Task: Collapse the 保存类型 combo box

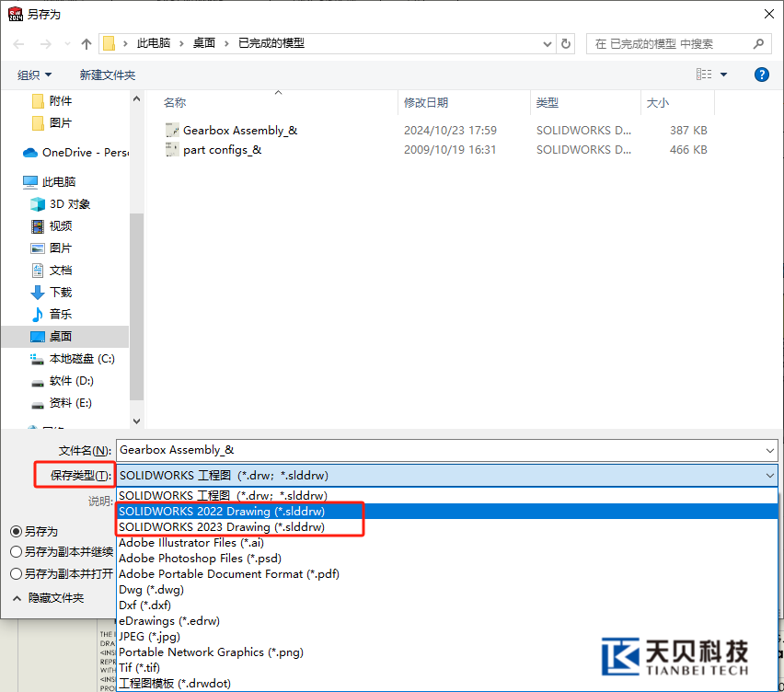Action: click(x=770, y=476)
